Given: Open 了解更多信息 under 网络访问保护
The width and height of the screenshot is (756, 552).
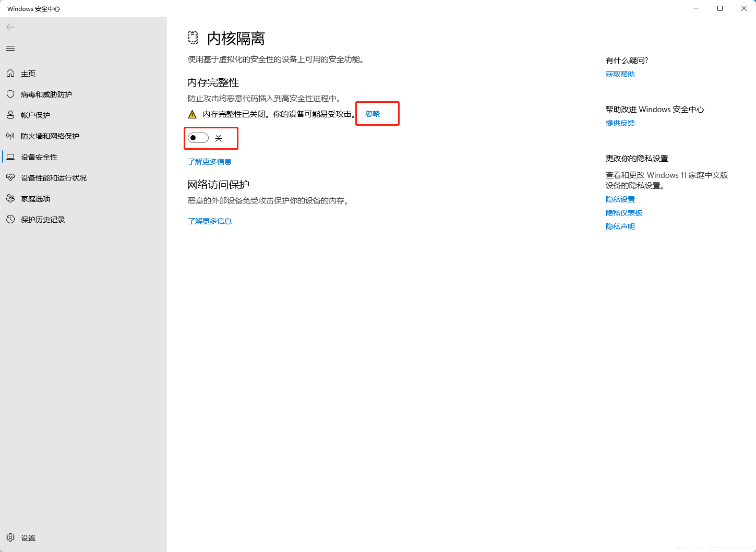Looking at the screenshot, I should pyautogui.click(x=210, y=221).
